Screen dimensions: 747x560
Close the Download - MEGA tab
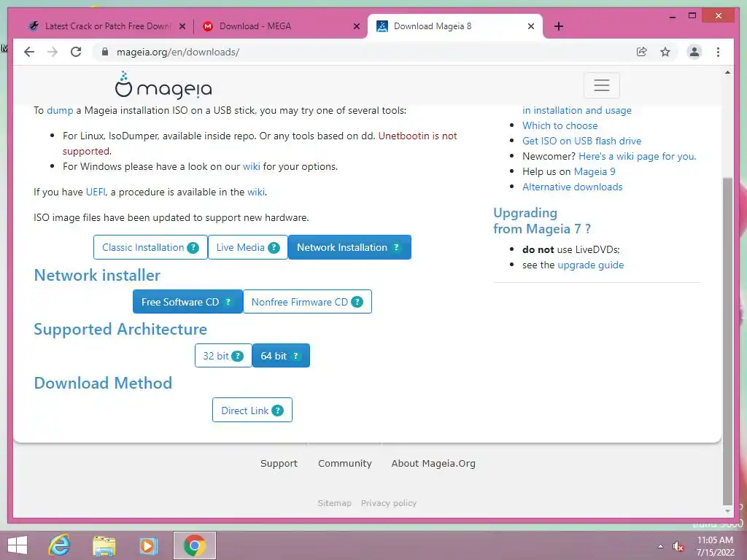(x=357, y=26)
